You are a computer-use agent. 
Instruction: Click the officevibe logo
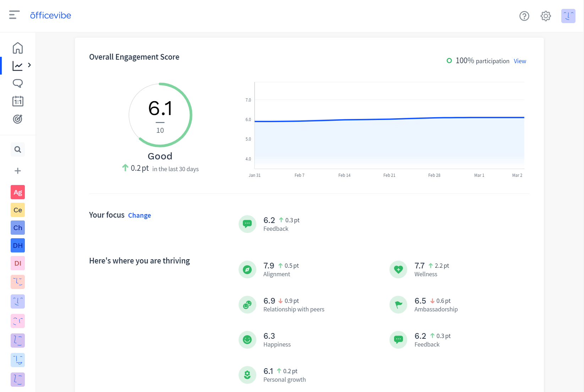pos(50,15)
